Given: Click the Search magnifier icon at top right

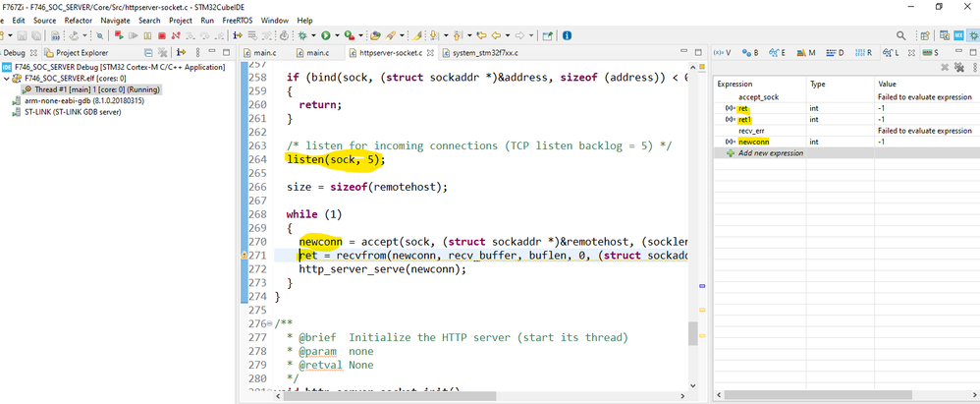Looking at the screenshot, I should click(x=901, y=35).
